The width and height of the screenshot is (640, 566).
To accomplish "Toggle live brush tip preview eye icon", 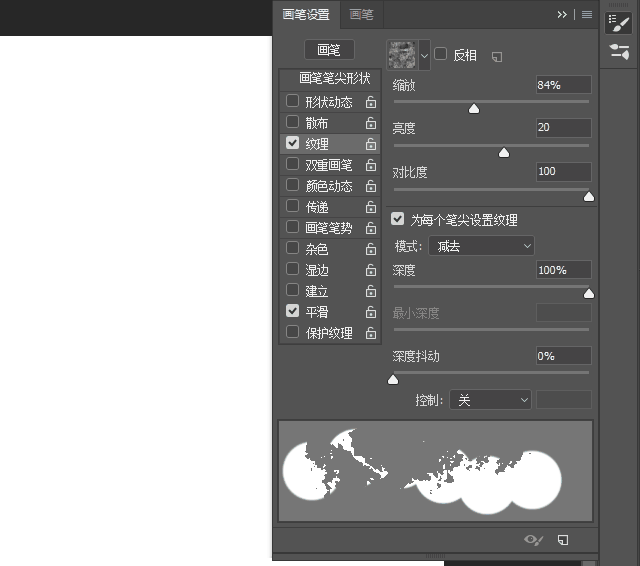I will click(533, 540).
